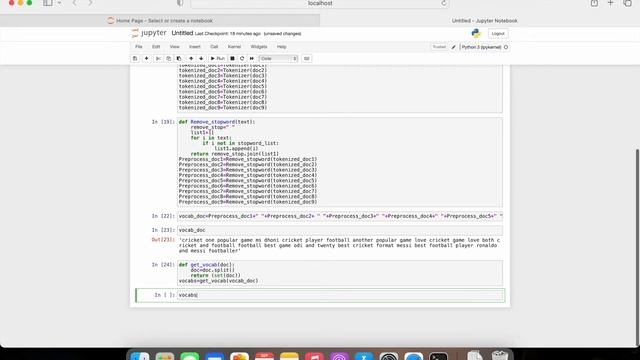
Task: Go forward with the browser forward arrow
Action: coord(90,3)
